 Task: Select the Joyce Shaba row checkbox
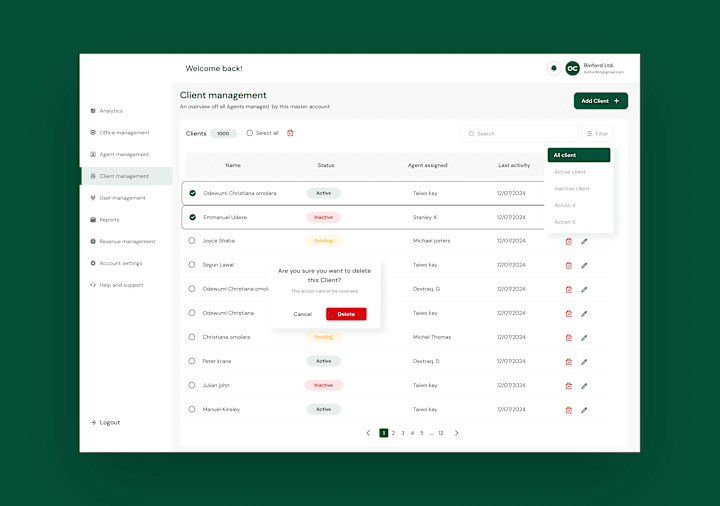[x=191, y=241]
